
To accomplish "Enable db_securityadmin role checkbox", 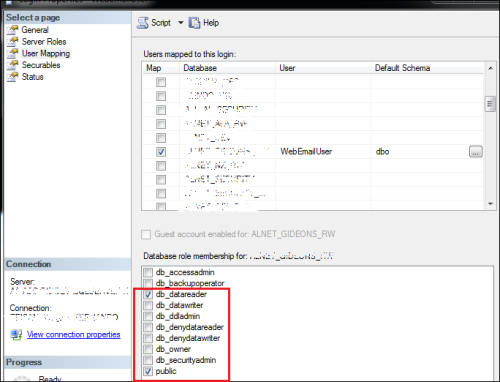I will pyautogui.click(x=148, y=361).
